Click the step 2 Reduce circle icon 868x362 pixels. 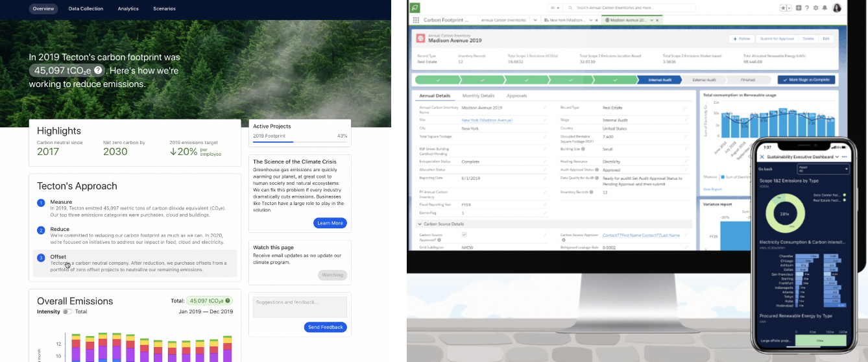[41, 230]
